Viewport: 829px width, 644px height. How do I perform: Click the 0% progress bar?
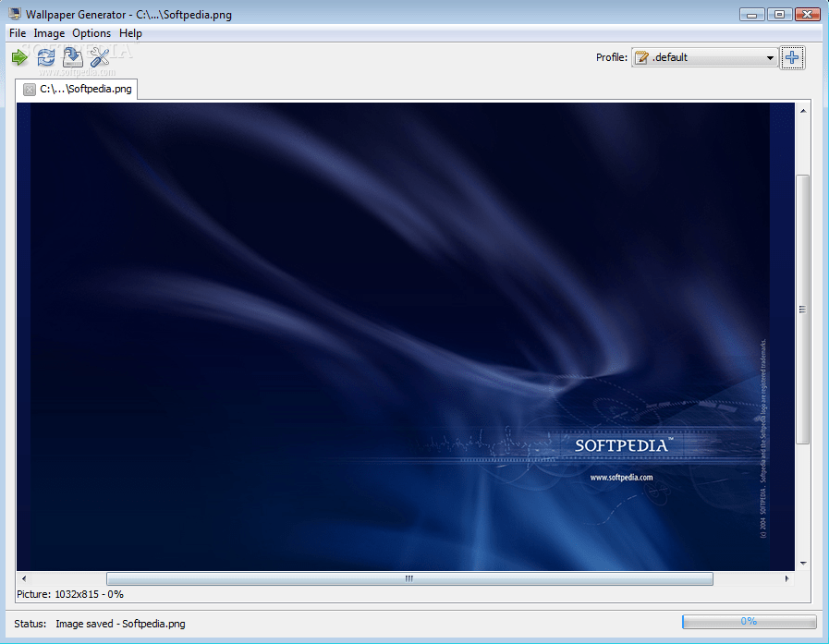(x=750, y=621)
